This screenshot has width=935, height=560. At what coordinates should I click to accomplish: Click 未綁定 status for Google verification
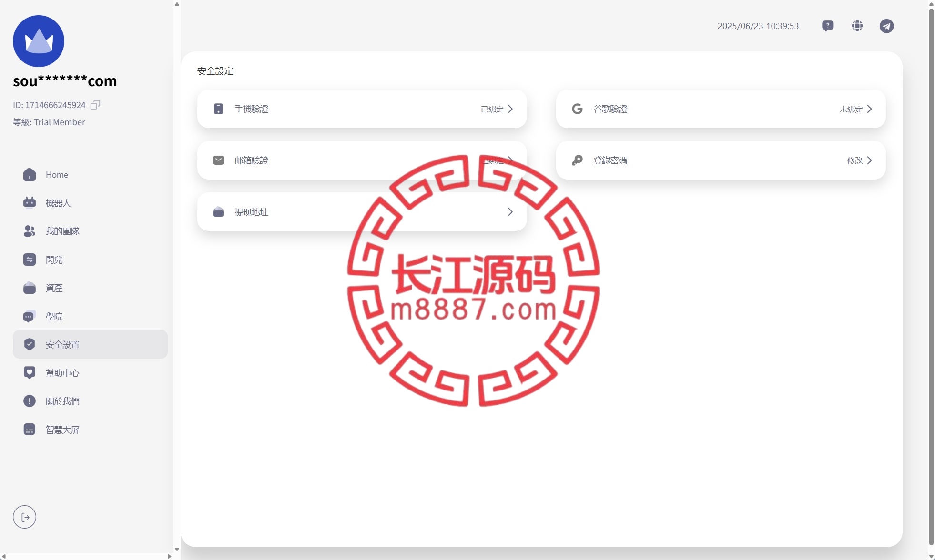tap(851, 109)
